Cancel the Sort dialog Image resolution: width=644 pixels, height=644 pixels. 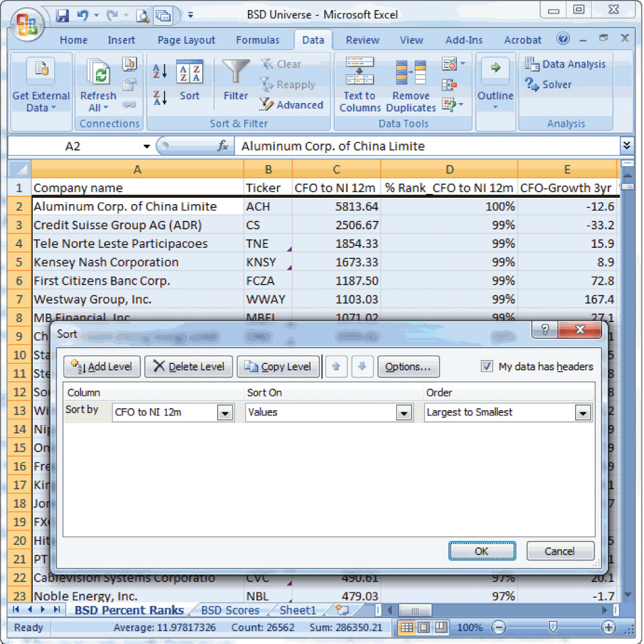[x=560, y=551]
